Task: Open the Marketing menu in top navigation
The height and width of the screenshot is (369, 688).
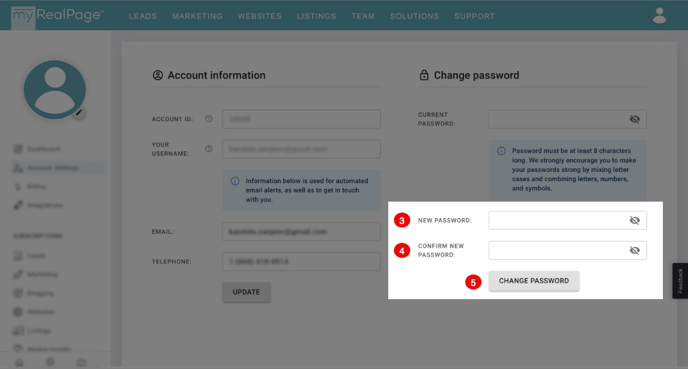Action: pos(197,16)
